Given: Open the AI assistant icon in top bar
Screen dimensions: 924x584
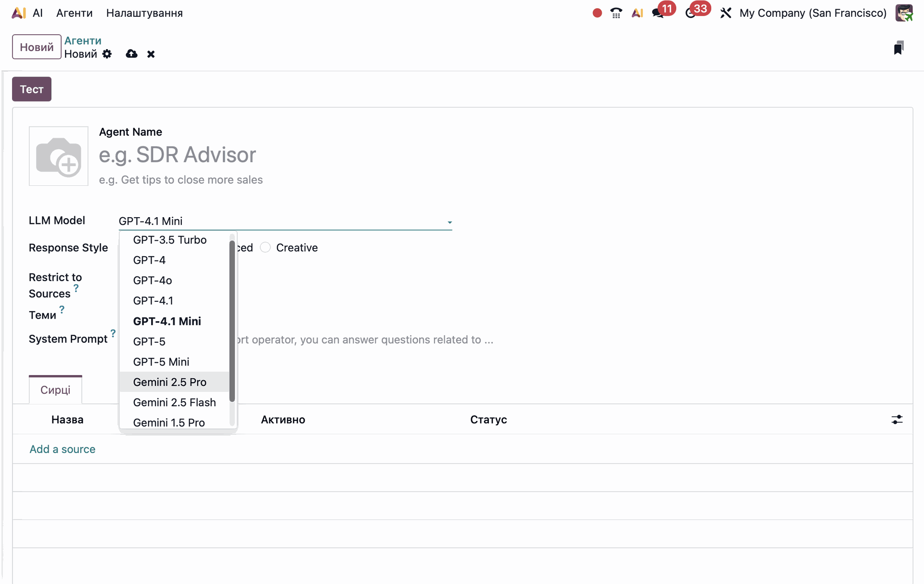Looking at the screenshot, I should (637, 13).
